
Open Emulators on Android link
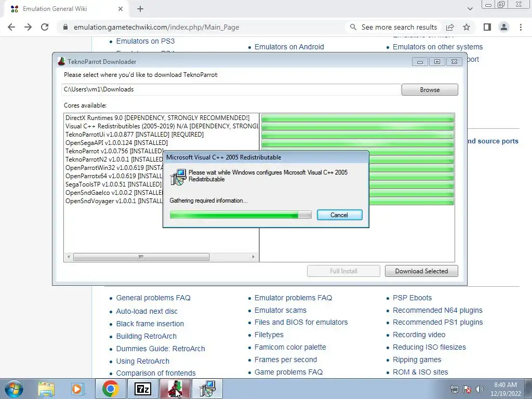(x=289, y=47)
